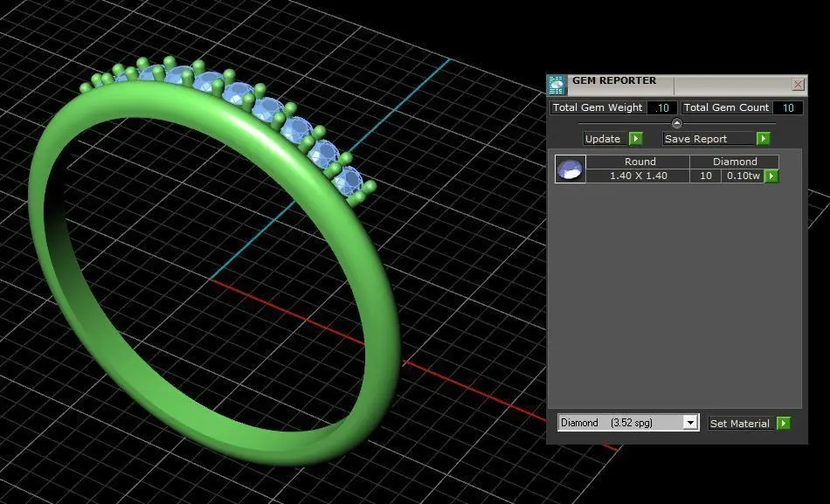The width and height of the screenshot is (830, 504).
Task: Click the Total Gem Count value field
Action: click(x=788, y=107)
